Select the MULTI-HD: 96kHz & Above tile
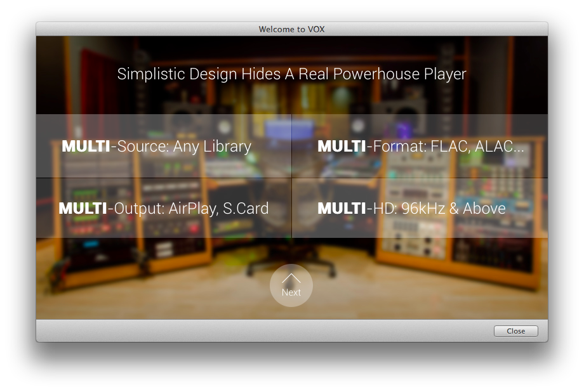Viewport: 584px width, 392px height. click(x=420, y=208)
